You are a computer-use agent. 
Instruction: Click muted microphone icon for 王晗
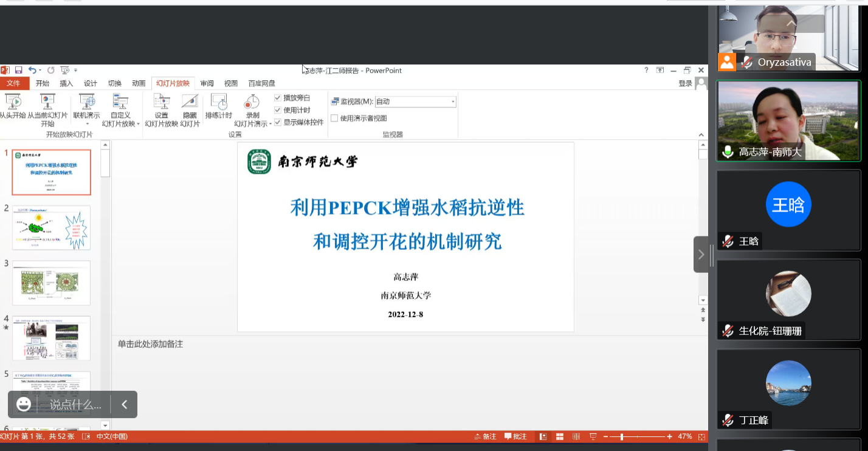click(x=728, y=241)
